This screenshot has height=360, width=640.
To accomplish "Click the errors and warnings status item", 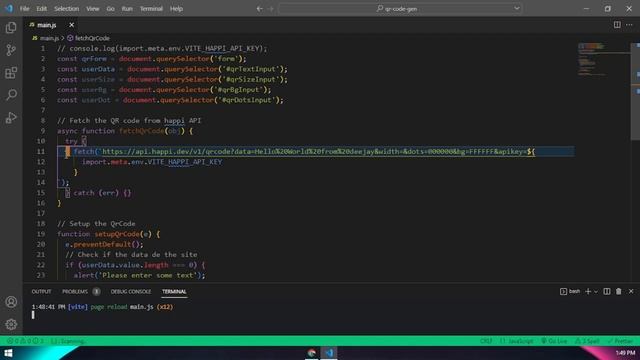I will coord(25,341).
